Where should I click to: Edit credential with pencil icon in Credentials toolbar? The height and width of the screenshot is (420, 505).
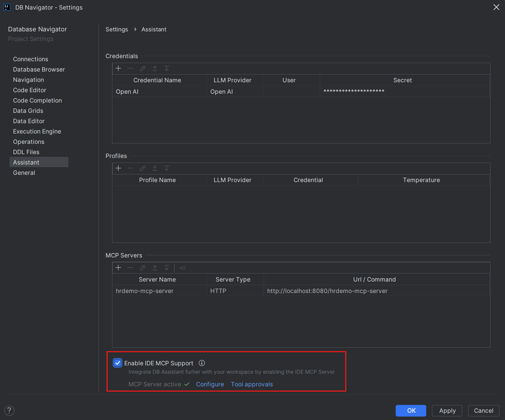pyautogui.click(x=143, y=68)
